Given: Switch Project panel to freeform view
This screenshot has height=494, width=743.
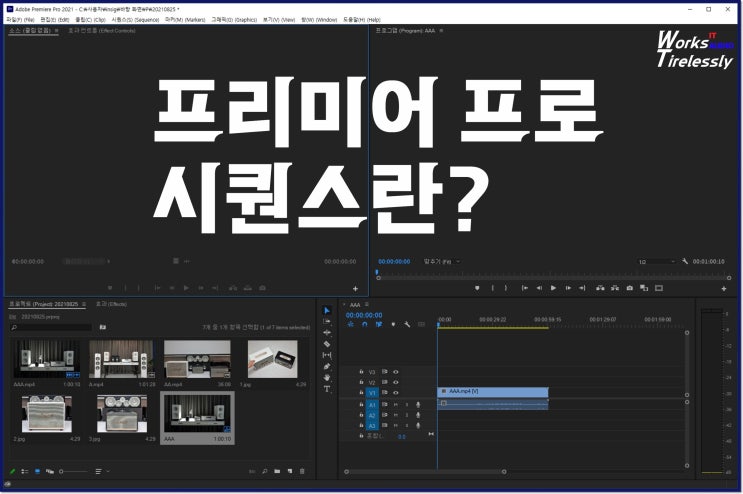Looking at the screenshot, I should (50, 471).
